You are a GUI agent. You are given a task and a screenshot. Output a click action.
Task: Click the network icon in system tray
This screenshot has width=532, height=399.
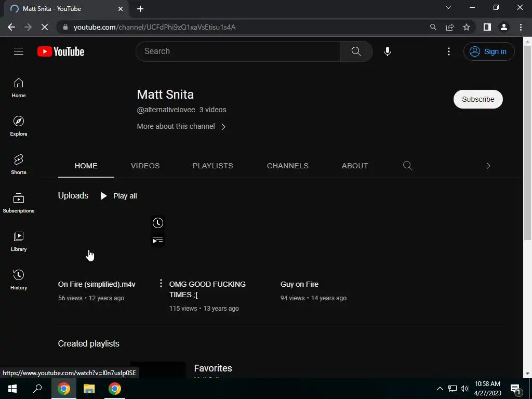click(x=453, y=389)
